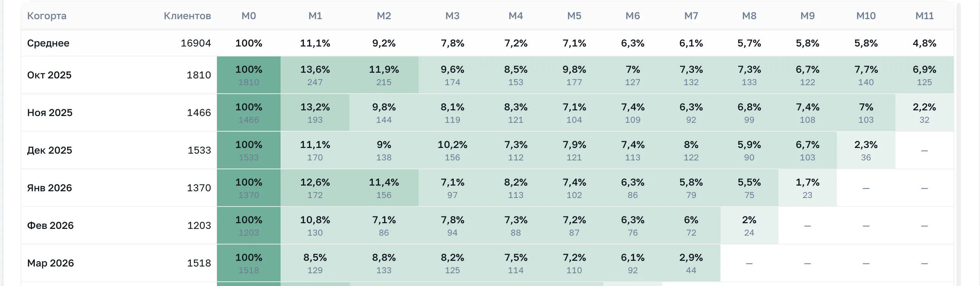Viewport: 980px width, 286px height.
Task: Click the Клиентов column header
Action: 187,16
